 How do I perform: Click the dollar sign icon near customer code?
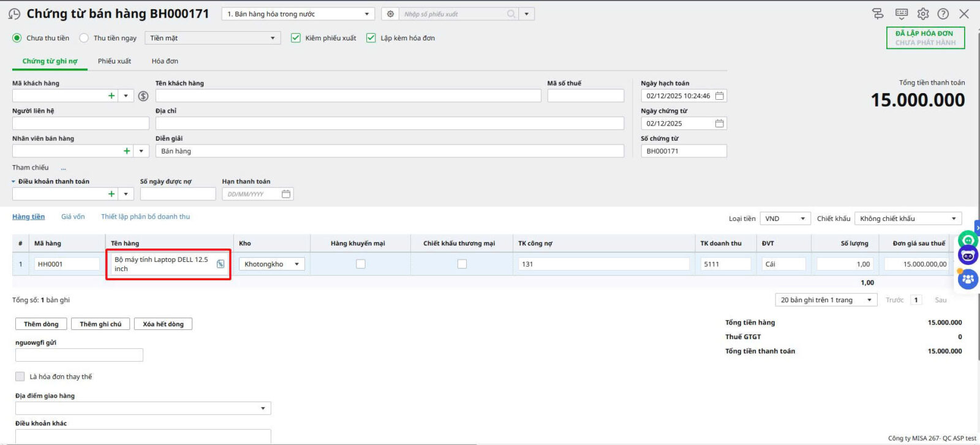143,96
